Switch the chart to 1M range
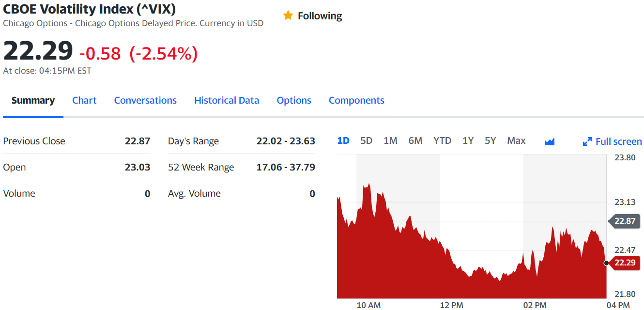 390,140
